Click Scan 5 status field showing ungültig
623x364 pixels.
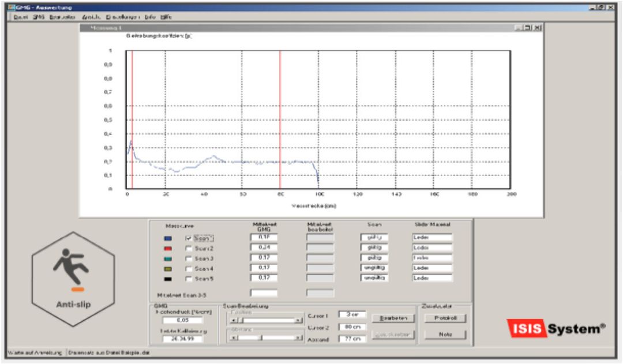(x=374, y=278)
